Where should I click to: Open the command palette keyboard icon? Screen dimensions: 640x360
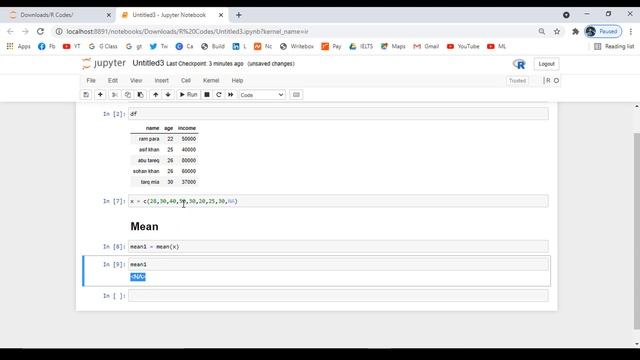tap(296, 95)
